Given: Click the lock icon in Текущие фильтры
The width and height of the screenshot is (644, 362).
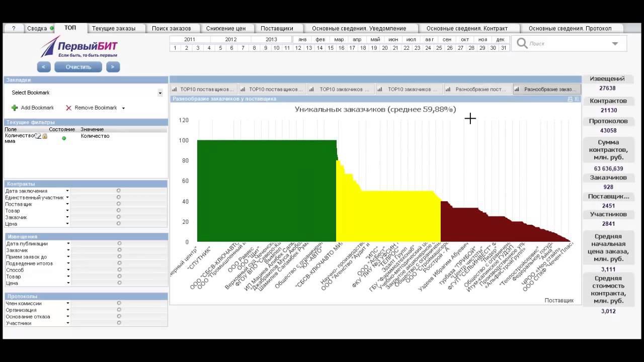Looking at the screenshot, I should [45, 136].
